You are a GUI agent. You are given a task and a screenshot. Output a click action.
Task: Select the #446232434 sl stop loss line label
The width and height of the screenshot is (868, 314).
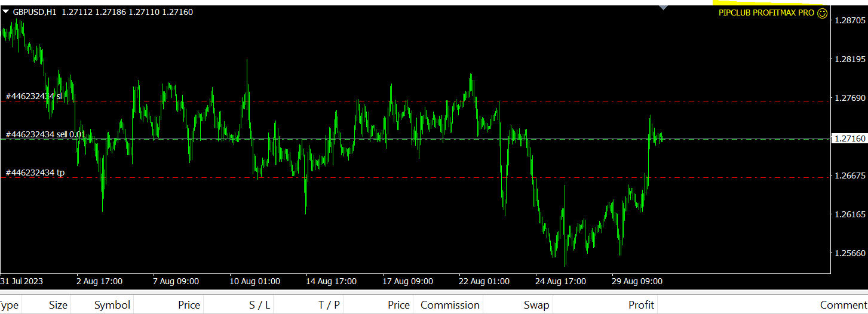coord(34,96)
